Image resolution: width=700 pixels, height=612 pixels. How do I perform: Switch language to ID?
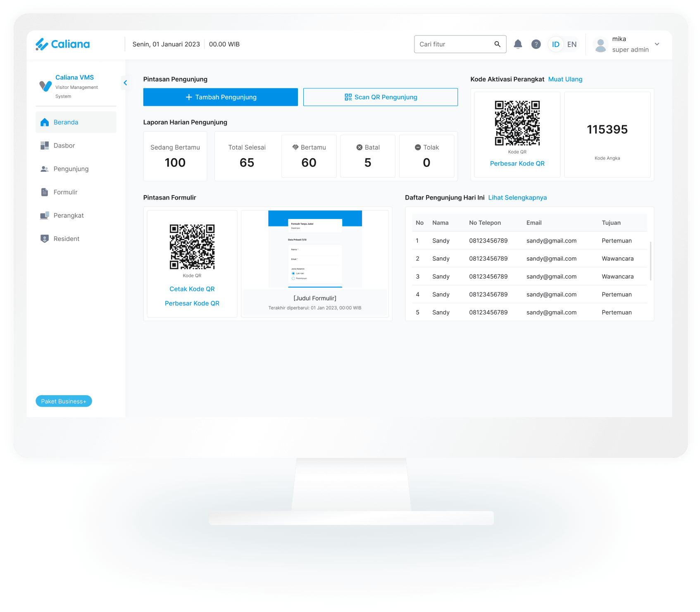[x=556, y=44]
